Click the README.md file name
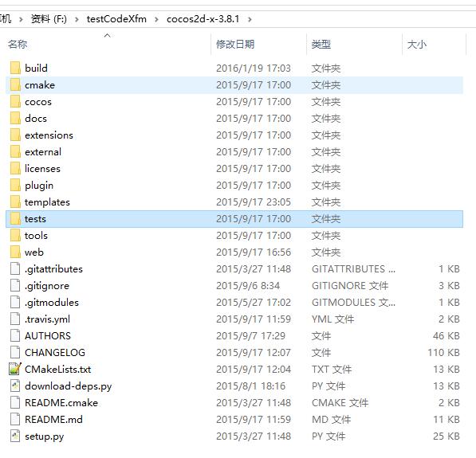 pyautogui.click(x=53, y=420)
